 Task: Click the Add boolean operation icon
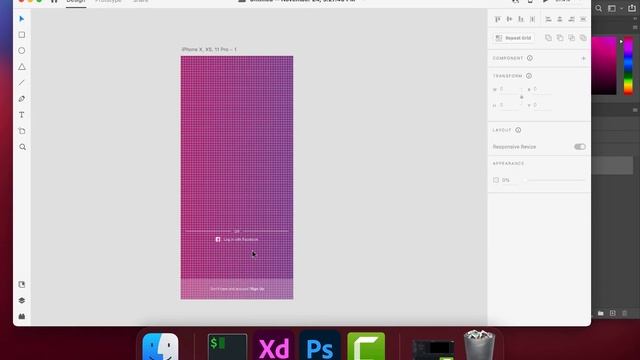[x=548, y=38]
